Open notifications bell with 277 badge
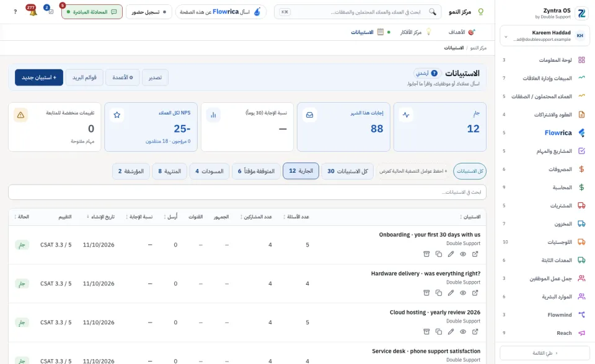Screen dimensions: 595x364 click(33, 11)
